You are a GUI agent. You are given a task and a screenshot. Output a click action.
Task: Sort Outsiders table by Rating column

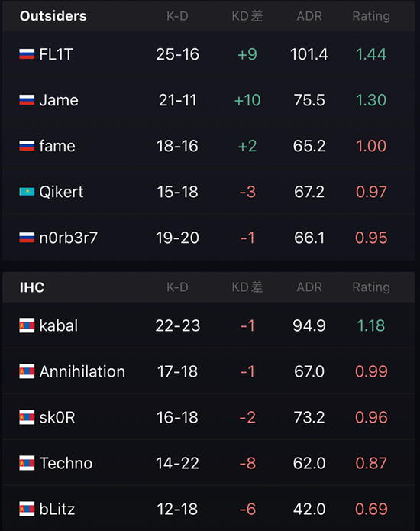coord(371,16)
